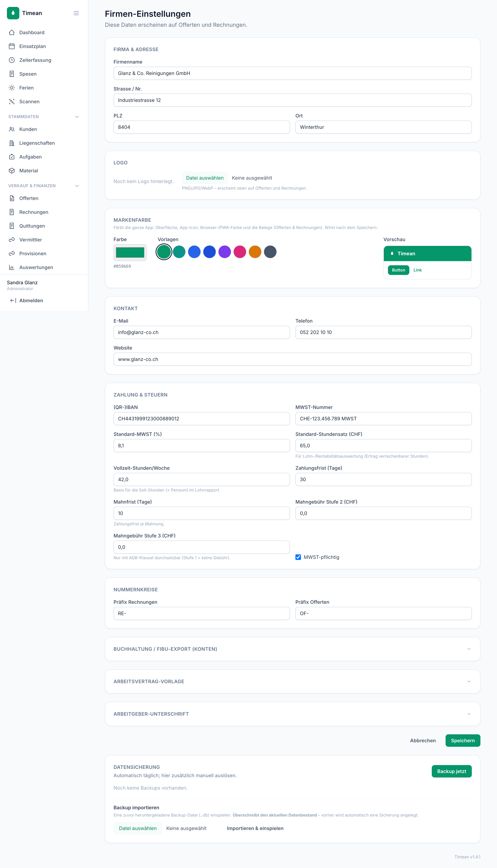Click the Firmenname input field
The height and width of the screenshot is (868, 497).
click(x=292, y=73)
